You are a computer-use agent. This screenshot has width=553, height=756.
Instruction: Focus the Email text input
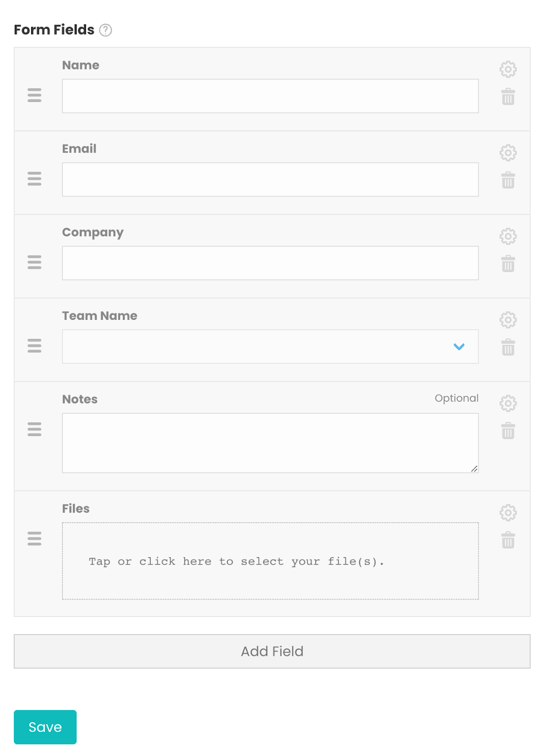[270, 180]
